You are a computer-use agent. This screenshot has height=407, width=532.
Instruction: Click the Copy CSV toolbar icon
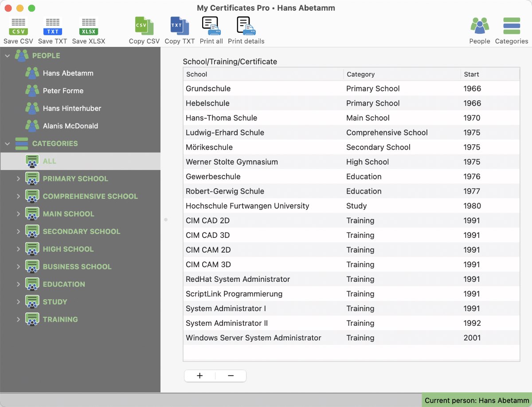tap(144, 26)
